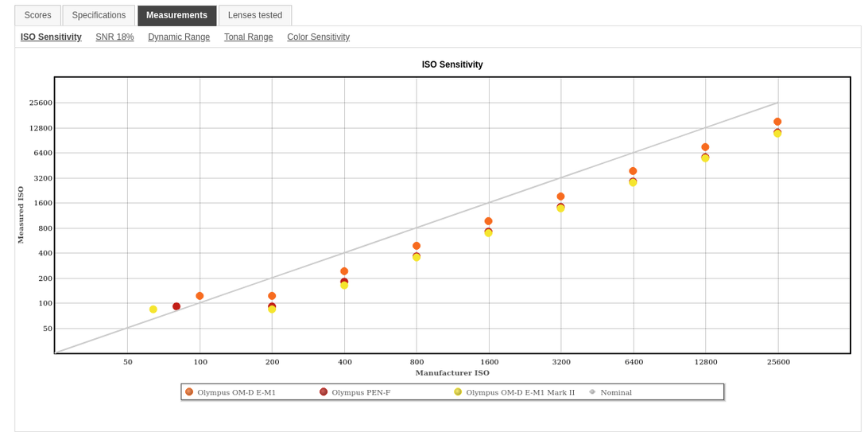Toggle the Olympus PEN-F legend label

[x=361, y=392]
